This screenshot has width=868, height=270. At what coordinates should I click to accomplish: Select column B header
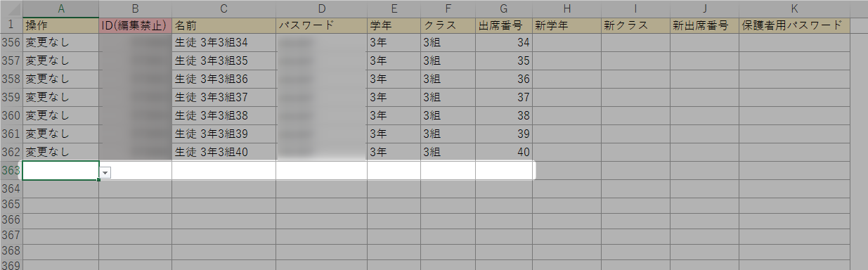pos(135,8)
